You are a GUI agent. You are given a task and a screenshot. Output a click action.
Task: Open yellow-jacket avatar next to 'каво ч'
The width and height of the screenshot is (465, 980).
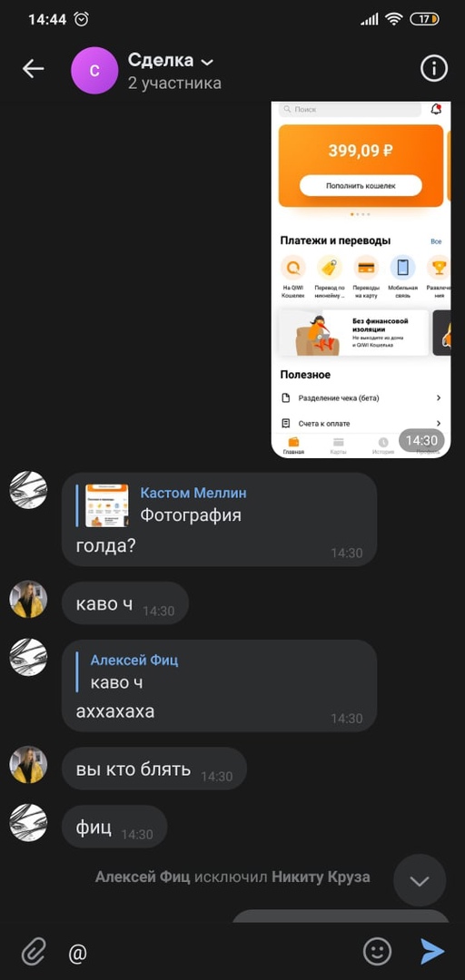tap(29, 600)
